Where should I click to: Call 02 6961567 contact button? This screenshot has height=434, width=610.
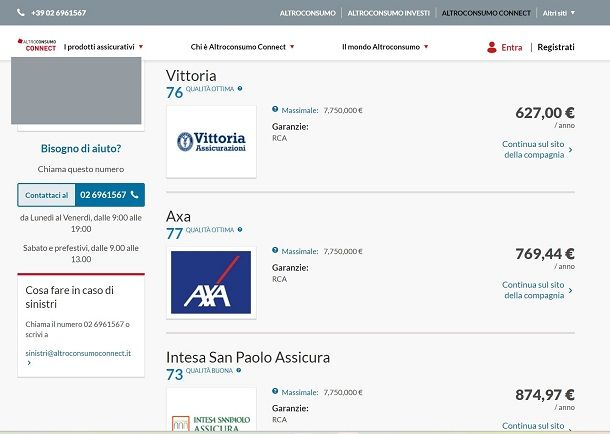pos(110,195)
